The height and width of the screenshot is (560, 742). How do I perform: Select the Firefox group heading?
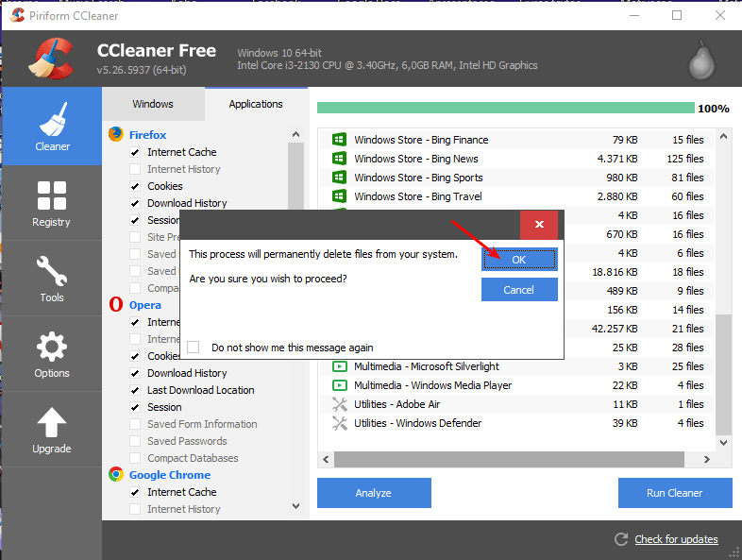[x=147, y=135]
